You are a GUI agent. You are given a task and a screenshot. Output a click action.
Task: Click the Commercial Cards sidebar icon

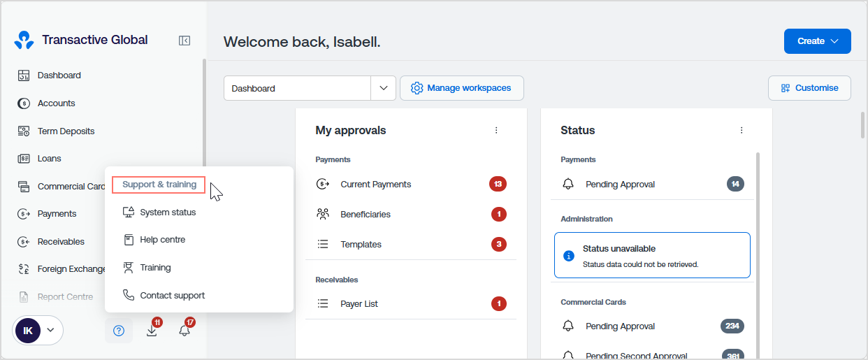click(24, 187)
